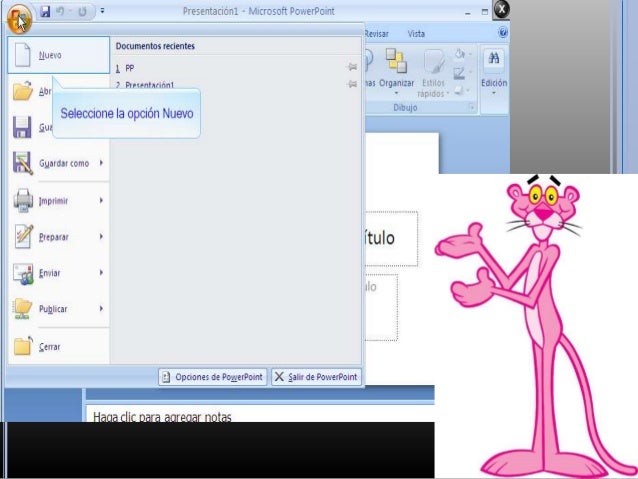638x479 pixels.
Task: Choose Cerrar from the Office menu
Action: tap(59, 347)
